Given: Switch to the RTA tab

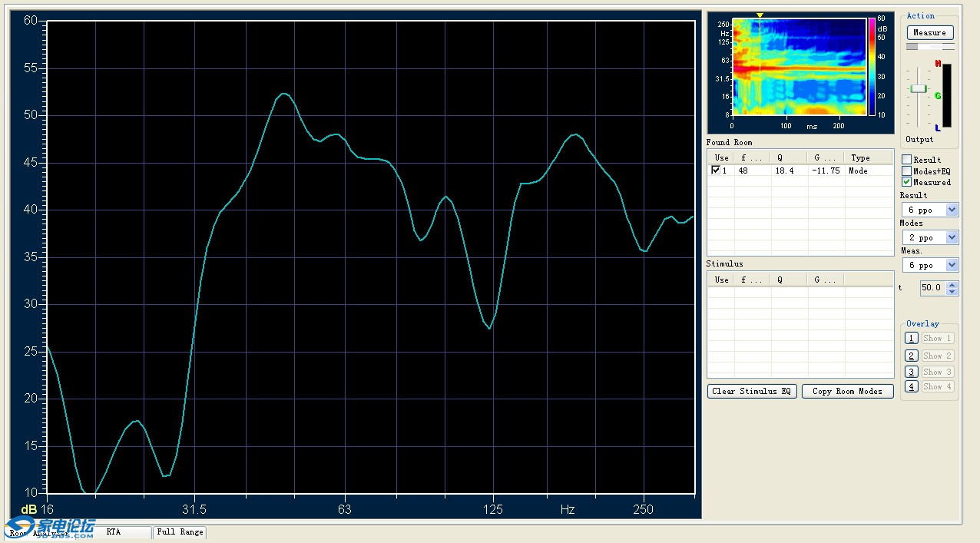Looking at the screenshot, I should pos(113,531).
